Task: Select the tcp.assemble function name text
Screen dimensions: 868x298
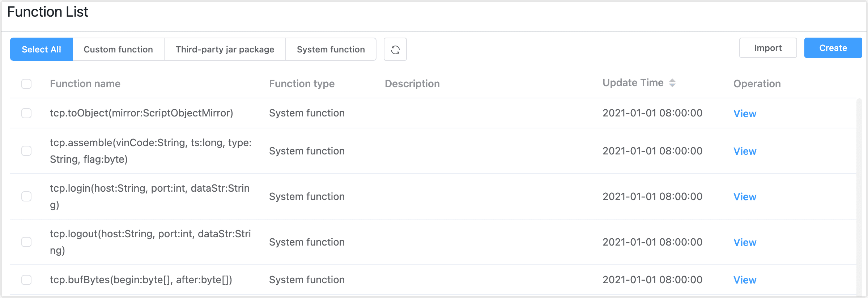Action: [x=151, y=151]
